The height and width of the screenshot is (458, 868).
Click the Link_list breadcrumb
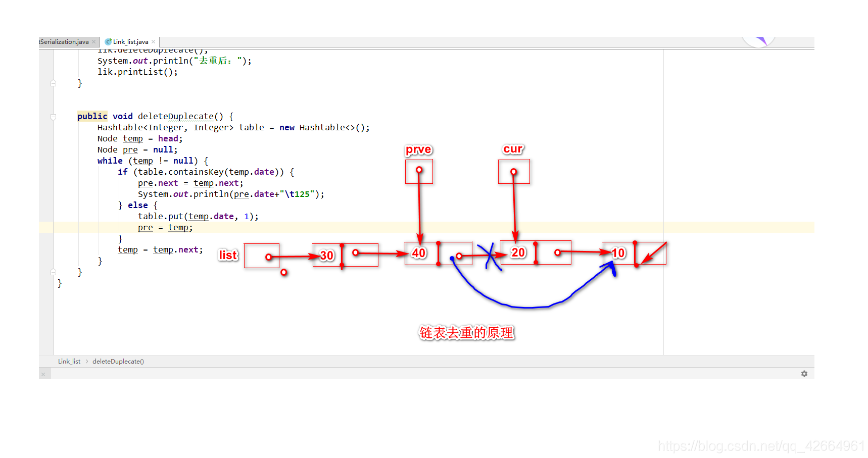tap(69, 362)
